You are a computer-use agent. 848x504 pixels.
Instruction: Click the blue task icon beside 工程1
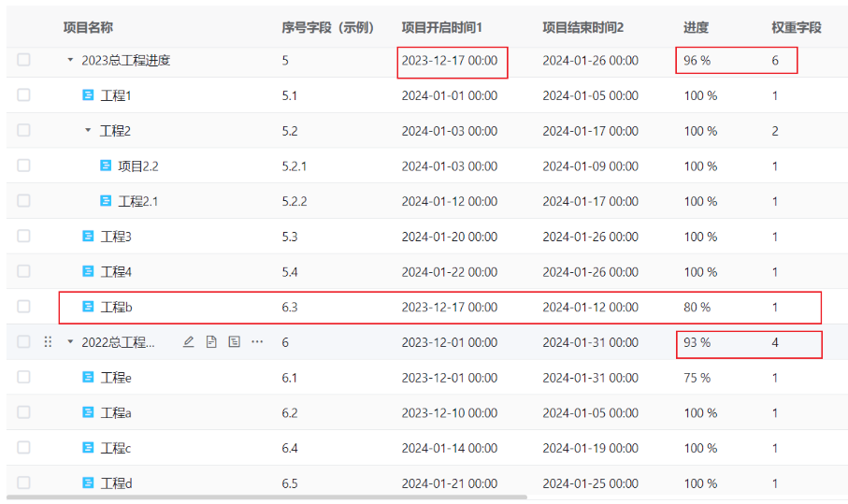89,95
